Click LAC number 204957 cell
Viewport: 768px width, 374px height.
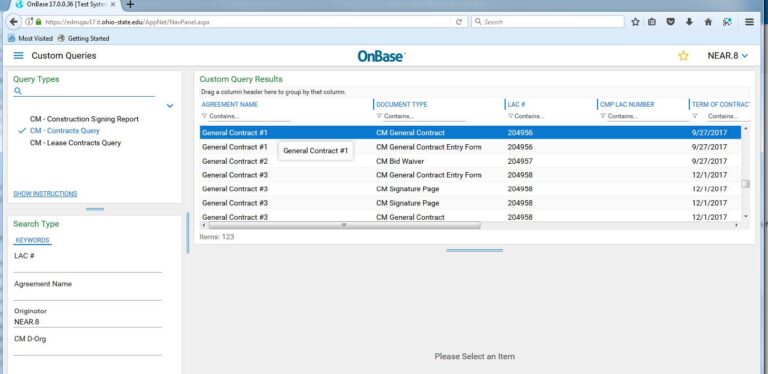point(520,161)
